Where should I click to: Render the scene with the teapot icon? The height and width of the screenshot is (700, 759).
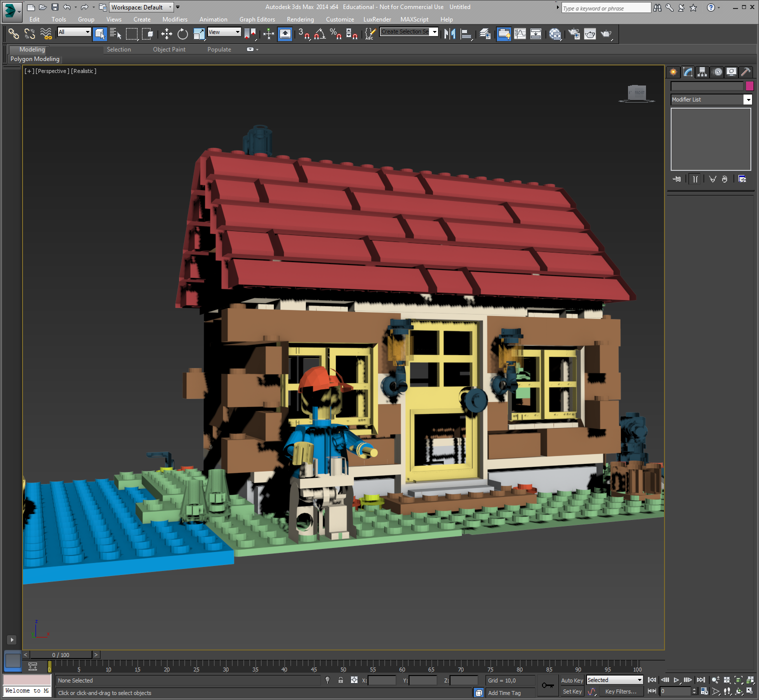tap(606, 34)
